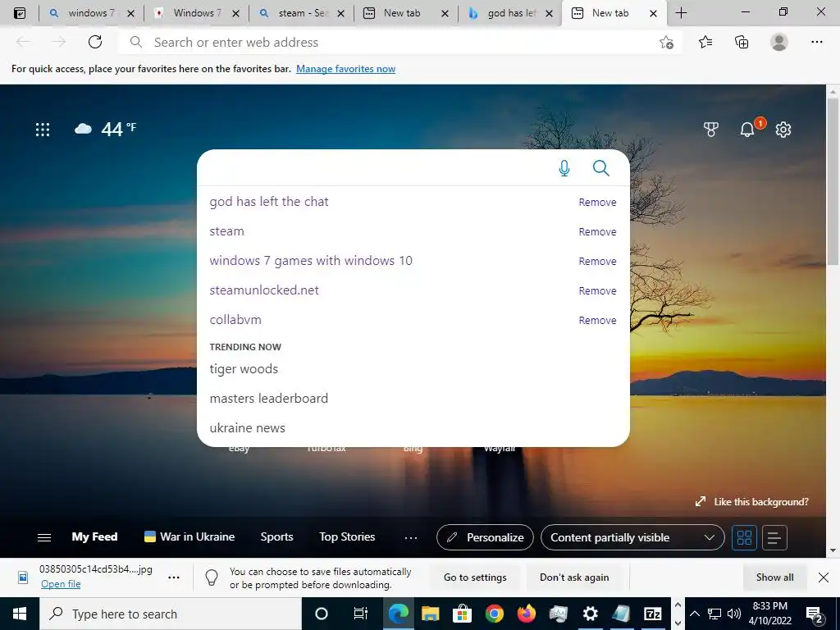Remove 'collabvm' search history entry
The image size is (840, 630).
point(597,320)
